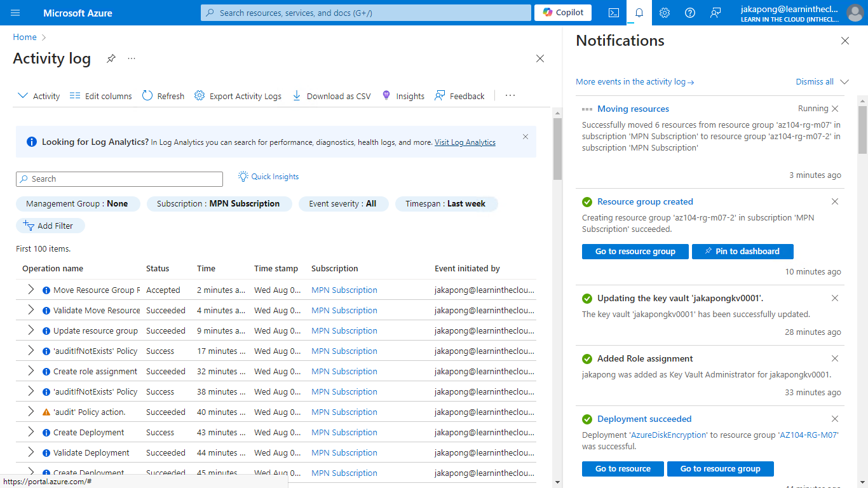Screen dimensions: 868x488
Task: Click Go to resource button
Action: pyautogui.click(x=623, y=469)
